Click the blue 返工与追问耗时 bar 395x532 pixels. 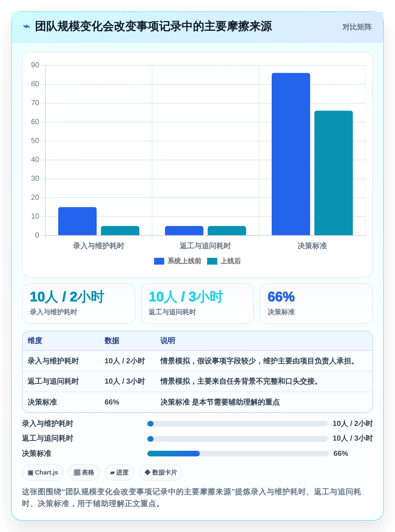[x=184, y=230]
